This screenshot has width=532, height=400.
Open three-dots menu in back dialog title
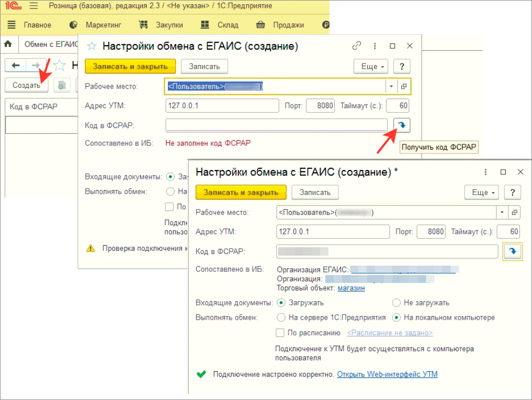tap(375, 46)
